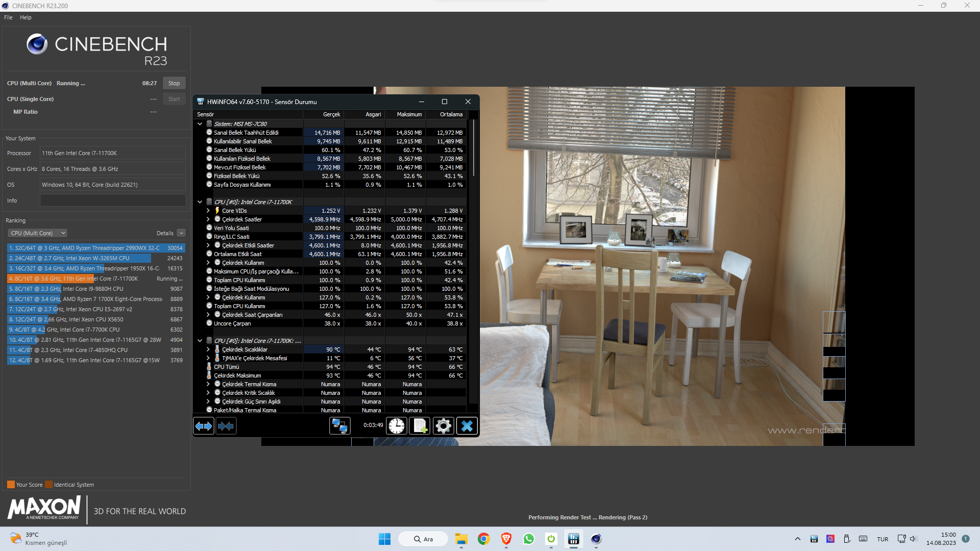Click HWiNFO log sheet with plus icon

420,426
